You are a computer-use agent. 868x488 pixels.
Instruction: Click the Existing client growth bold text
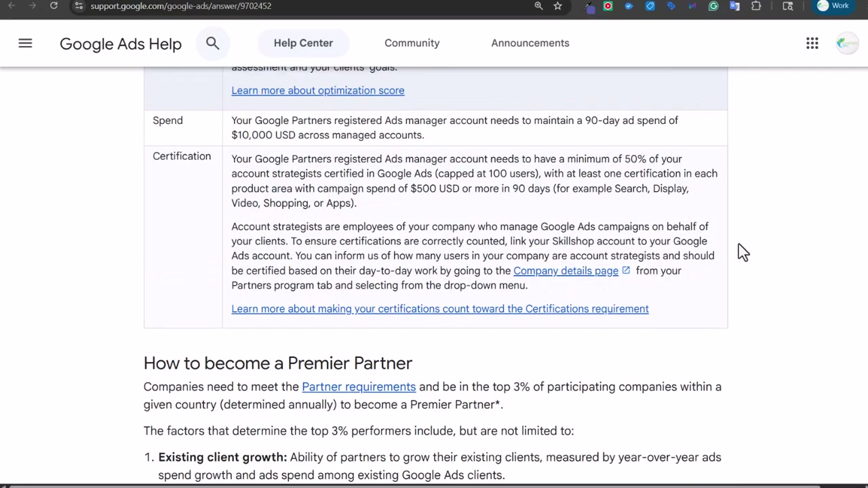[222, 457]
